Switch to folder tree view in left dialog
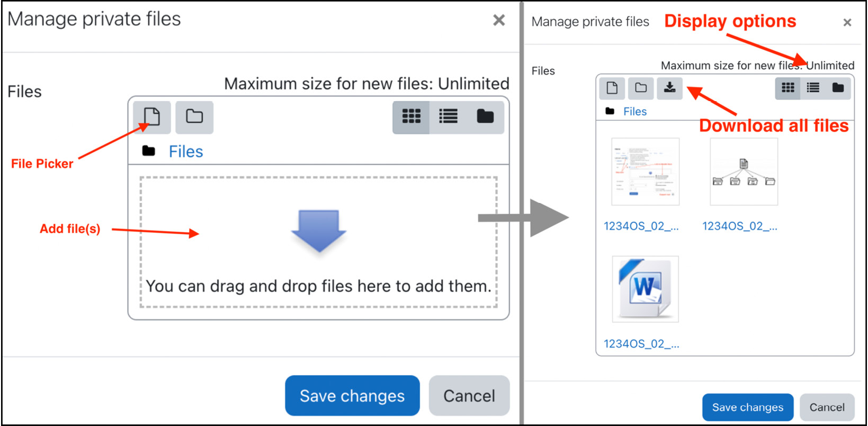 [x=485, y=117]
